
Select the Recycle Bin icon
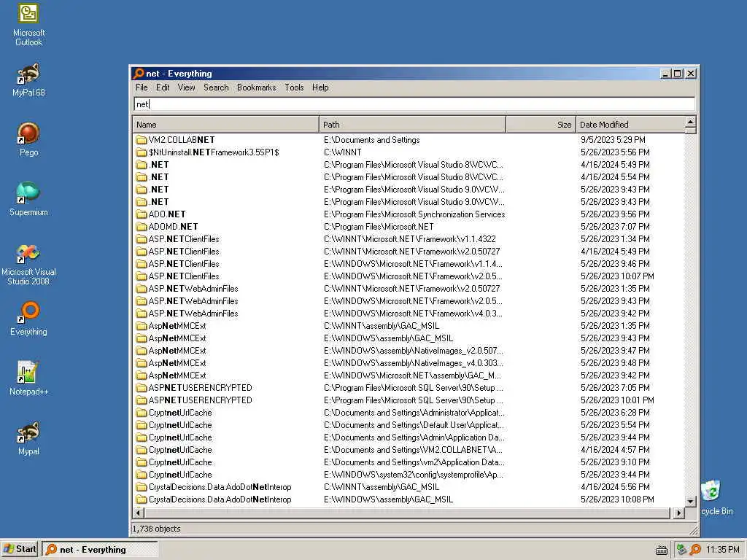coord(713,497)
